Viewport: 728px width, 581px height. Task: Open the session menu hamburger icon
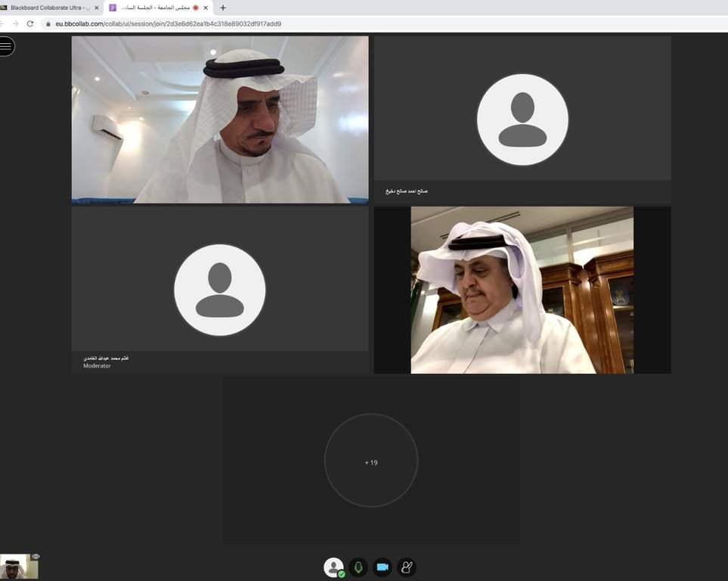click(5, 46)
